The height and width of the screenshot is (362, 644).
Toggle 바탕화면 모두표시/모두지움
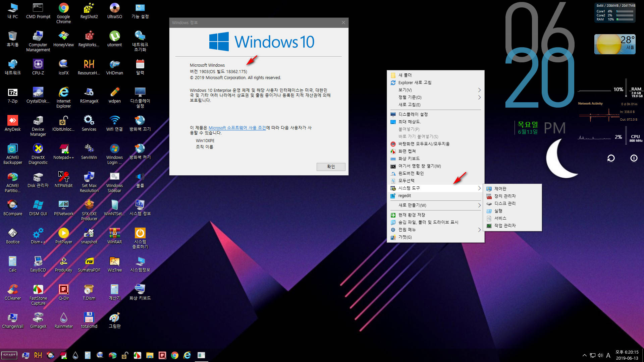435,144
